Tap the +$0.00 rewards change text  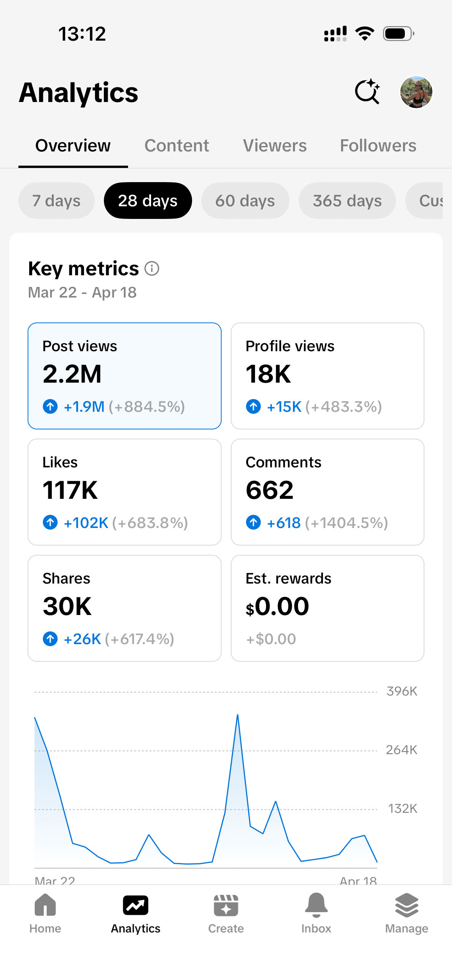[x=271, y=639]
